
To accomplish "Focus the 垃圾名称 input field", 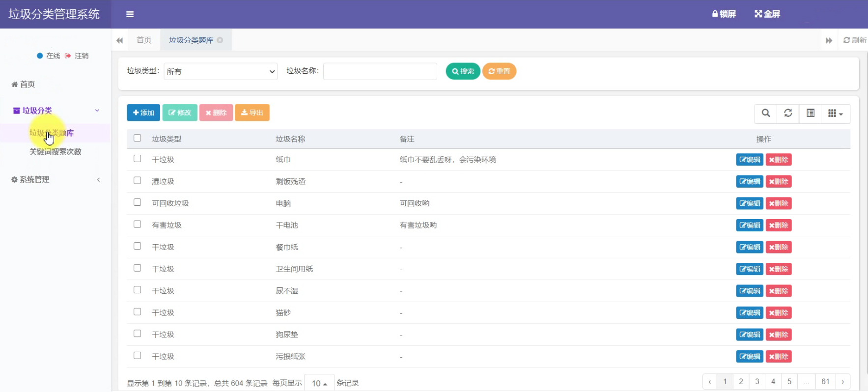I will (380, 71).
